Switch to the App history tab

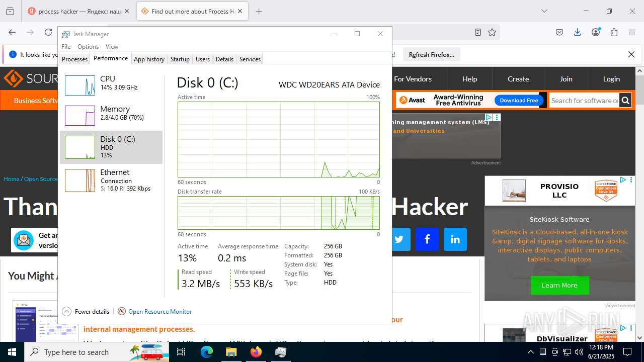(x=149, y=59)
